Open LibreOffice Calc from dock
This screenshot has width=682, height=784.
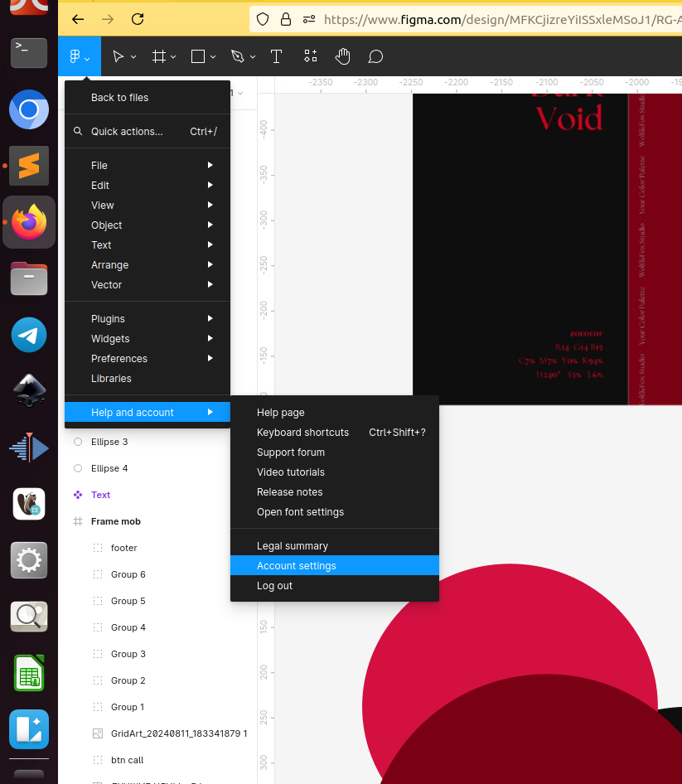[29, 673]
